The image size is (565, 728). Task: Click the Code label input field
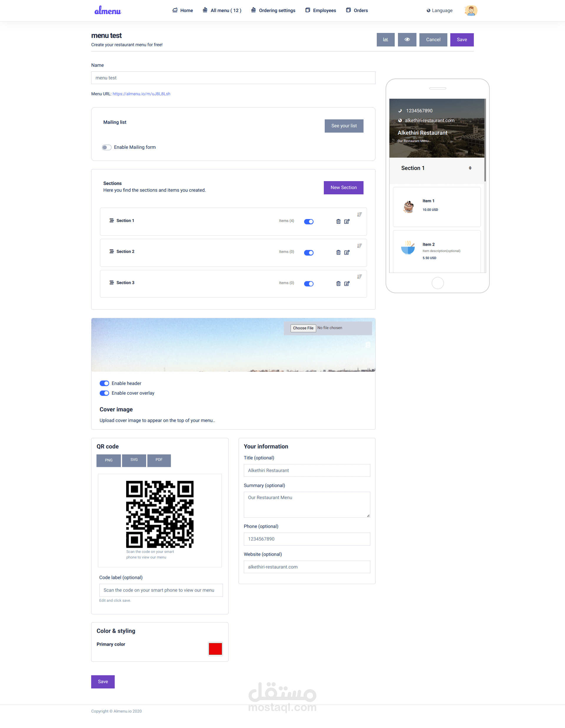coord(161,590)
